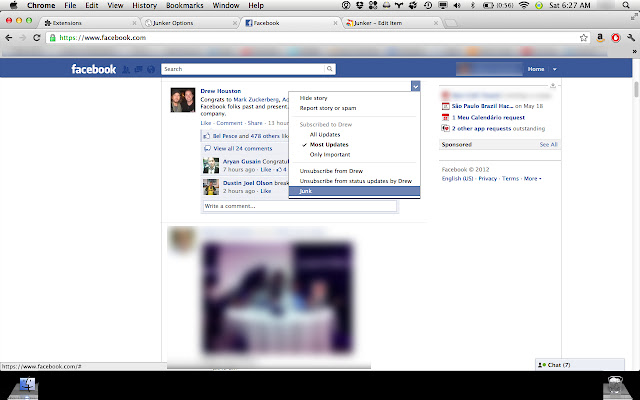Click the volume icon in menu bar
This screenshot has height=400, width=640.
point(457,5)
